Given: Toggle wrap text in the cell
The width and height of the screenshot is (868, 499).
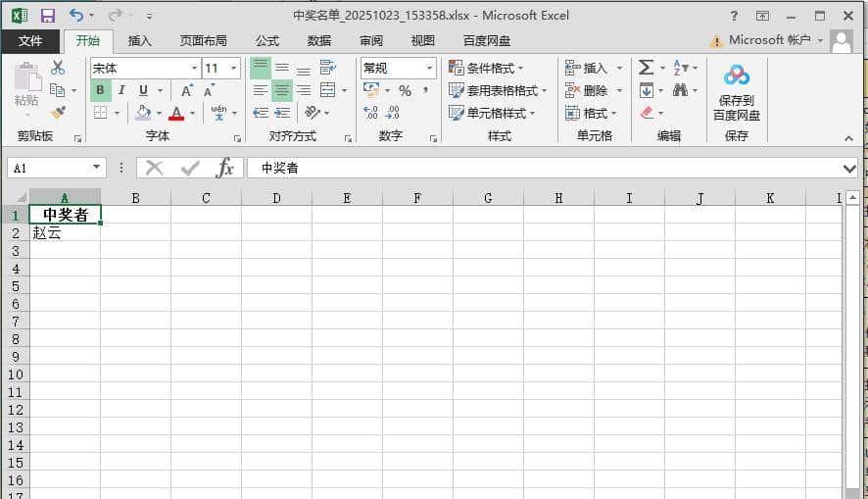Looking at the screenshot, I should (x=328, y=68).
